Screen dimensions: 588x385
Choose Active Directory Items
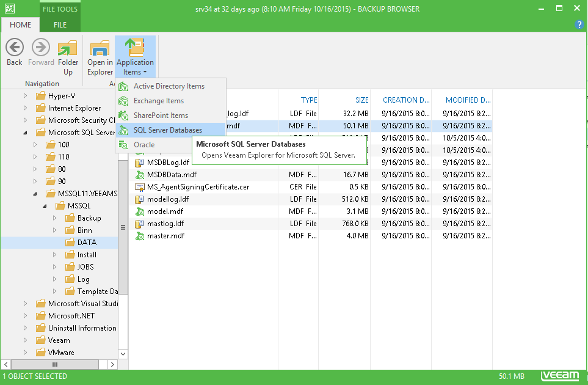170,86
